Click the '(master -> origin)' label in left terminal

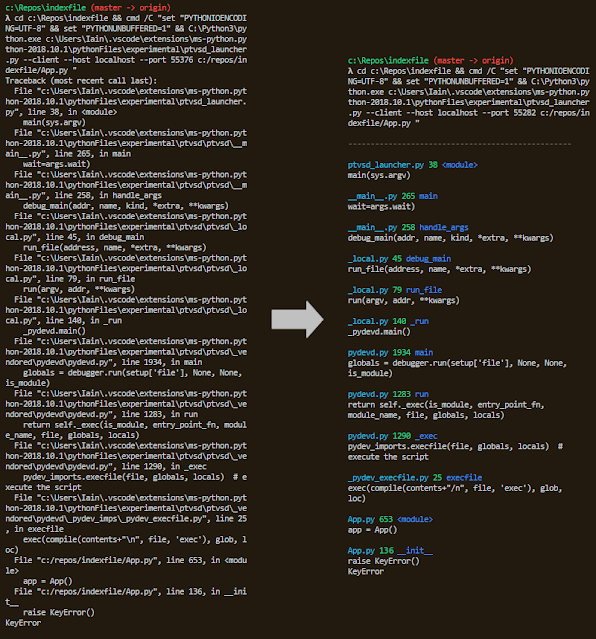coord(130,8)
